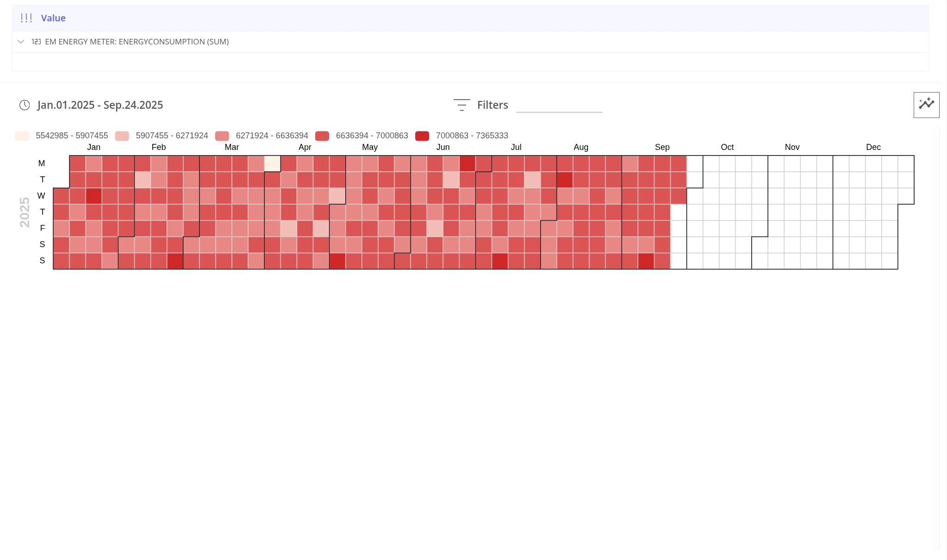Image resolution: width=947 pixels, height=560 pixels.
Task: Collapse the Energy Meter field chevron
Action: point(21,42)
